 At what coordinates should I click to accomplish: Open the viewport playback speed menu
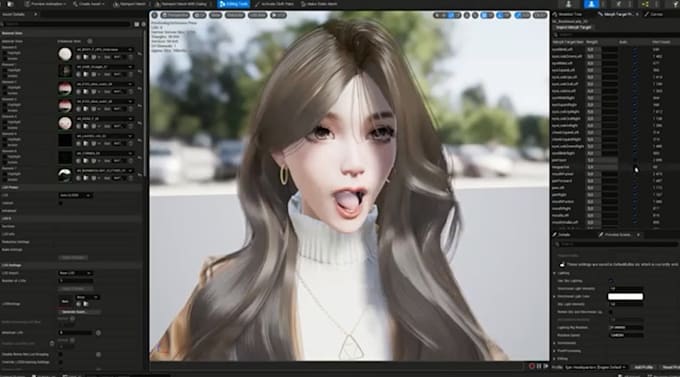278,15
